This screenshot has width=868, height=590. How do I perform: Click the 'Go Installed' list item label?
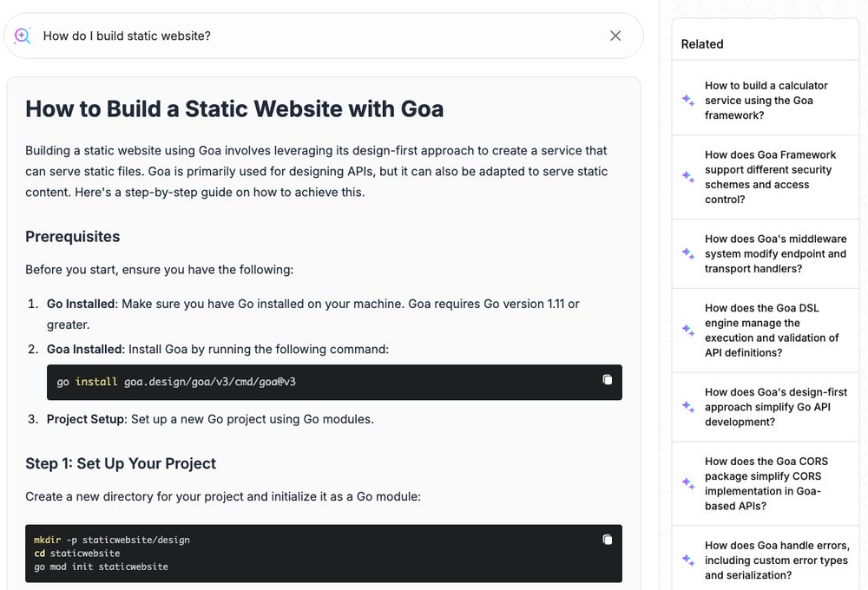point(81,304)
